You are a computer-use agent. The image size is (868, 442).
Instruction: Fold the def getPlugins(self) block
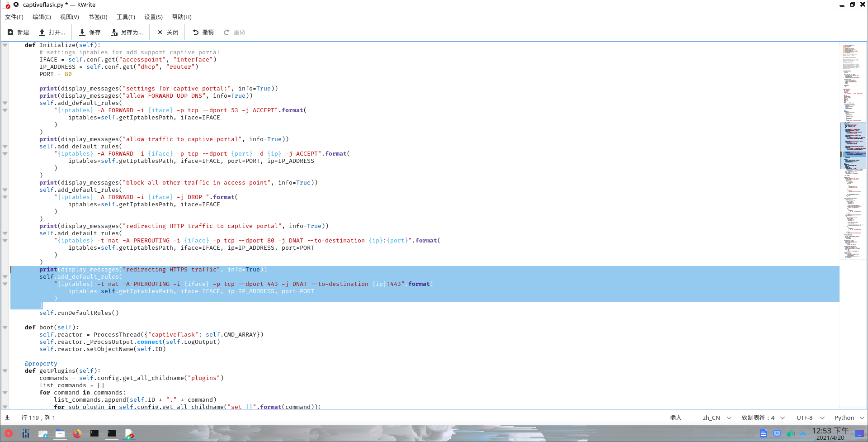pos(5,371)
